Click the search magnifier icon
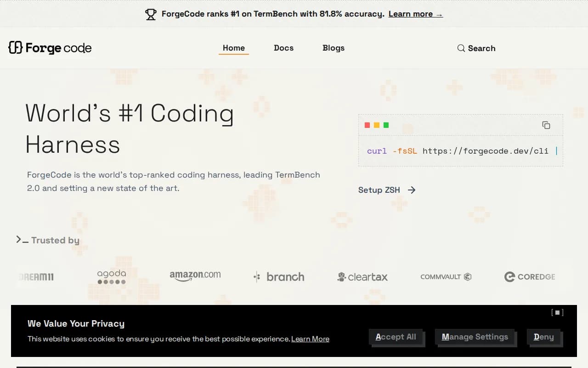 [461, 48]
